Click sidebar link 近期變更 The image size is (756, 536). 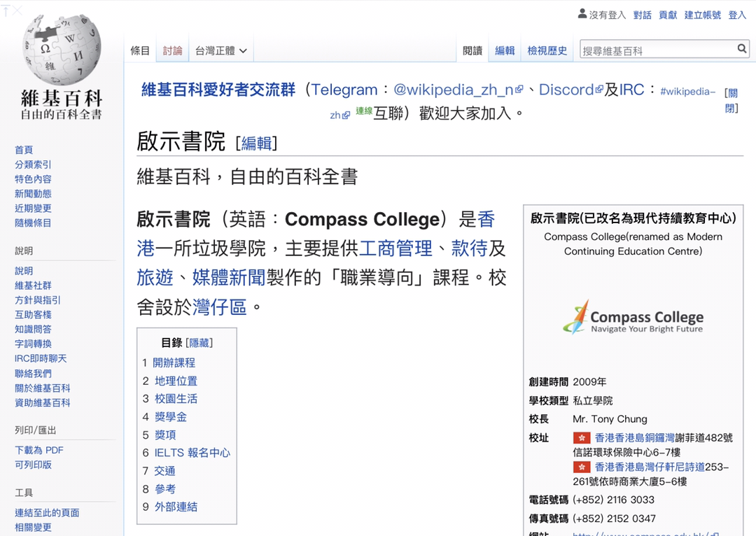coord(33,209)
